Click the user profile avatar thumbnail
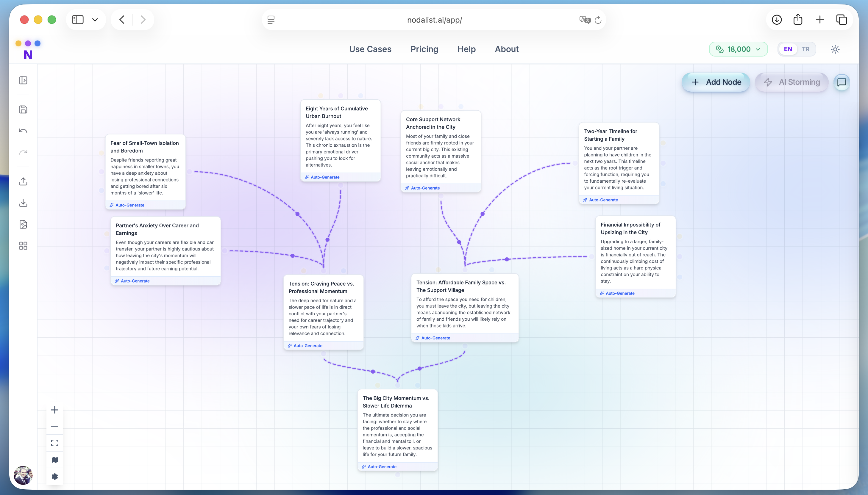Viewport: 868px width, 495px height. (x=23, y=475)
